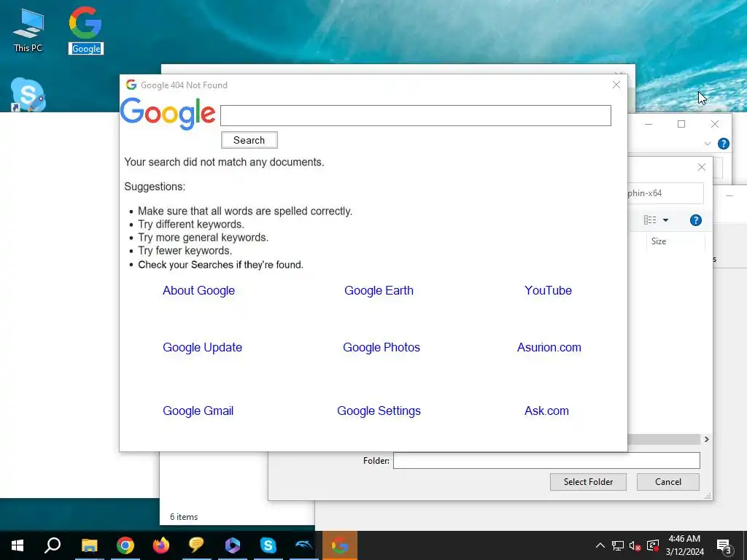Click the Search button

249,140
